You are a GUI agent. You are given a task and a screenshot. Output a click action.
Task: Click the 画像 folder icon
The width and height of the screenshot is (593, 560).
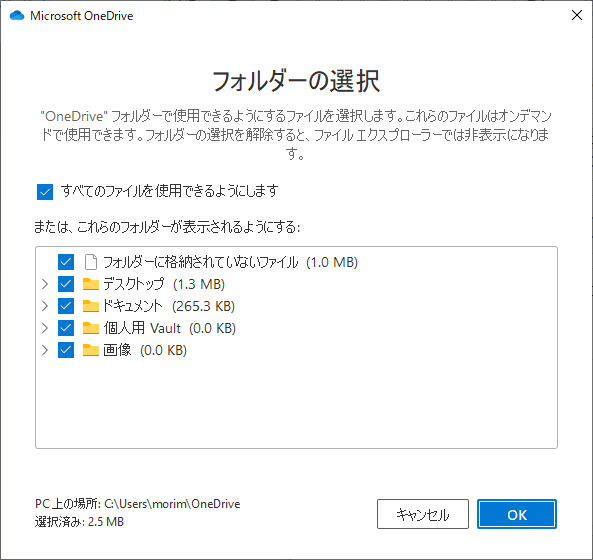pyautogui.click(x=91, y=350)
